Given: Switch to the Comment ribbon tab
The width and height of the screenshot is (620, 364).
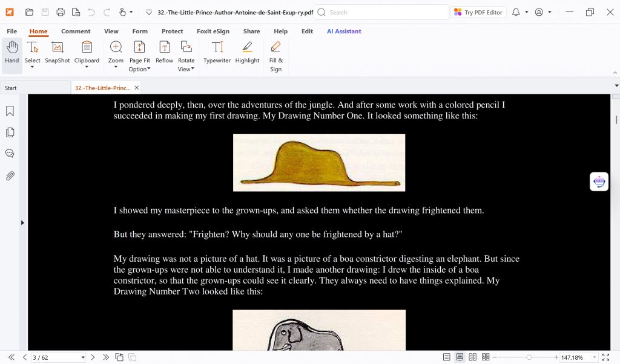Looking at the screenshot, I should pos(76,31).
